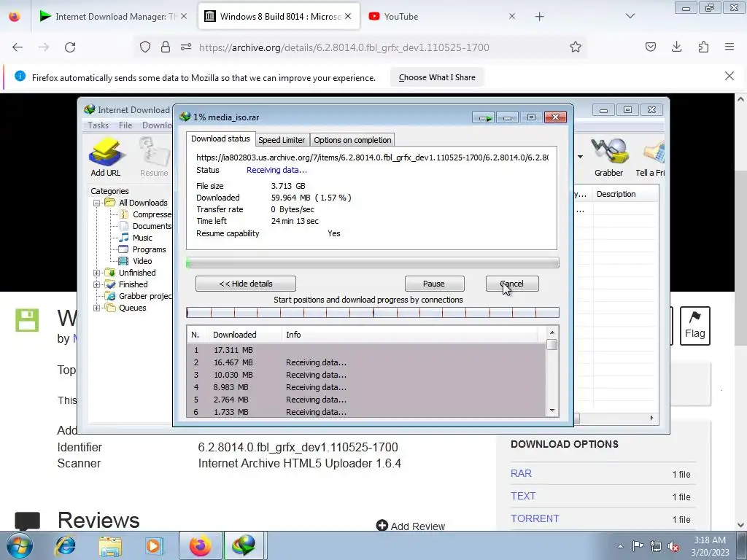The image size is (747, 560).
Task: Click Choose What I Share button
Action: 437,77
